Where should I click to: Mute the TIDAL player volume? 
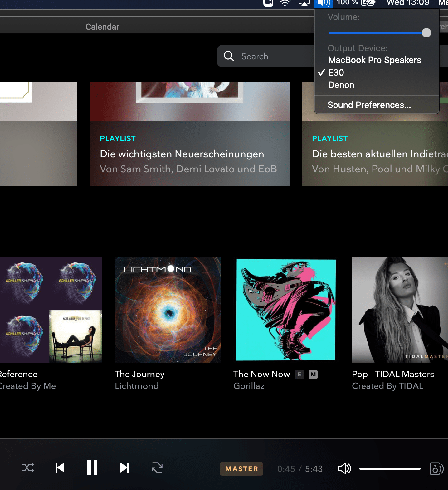(x=345, y=468)
